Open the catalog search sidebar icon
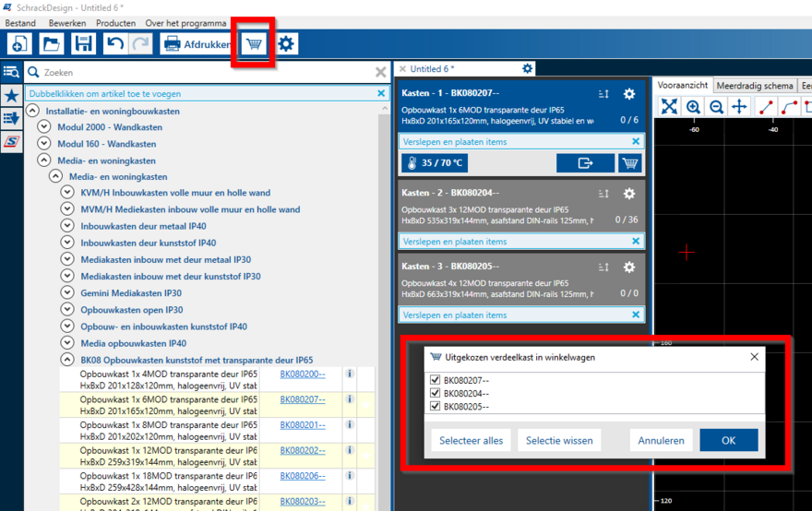 [x=11, y=72]
